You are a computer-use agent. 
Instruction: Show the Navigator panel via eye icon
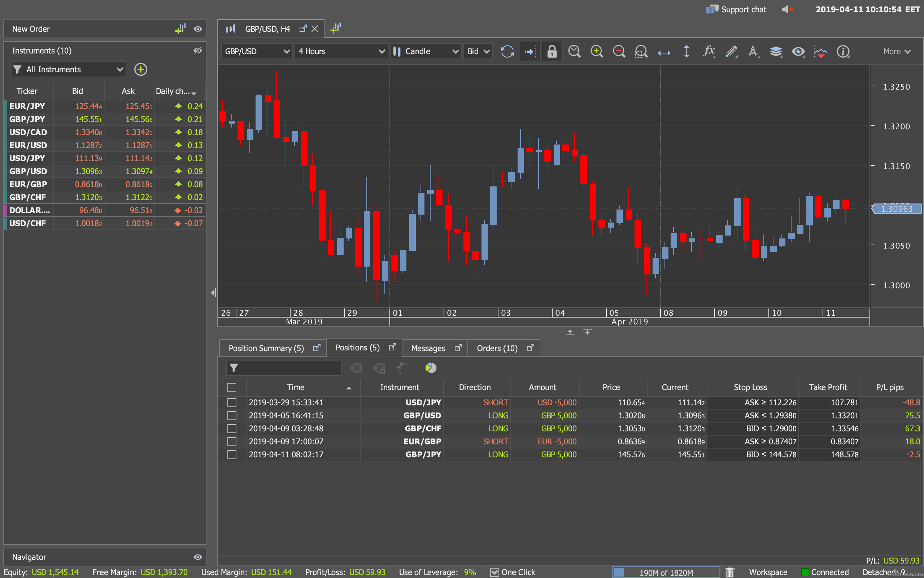pyautogui.click(x=197, y=557)
